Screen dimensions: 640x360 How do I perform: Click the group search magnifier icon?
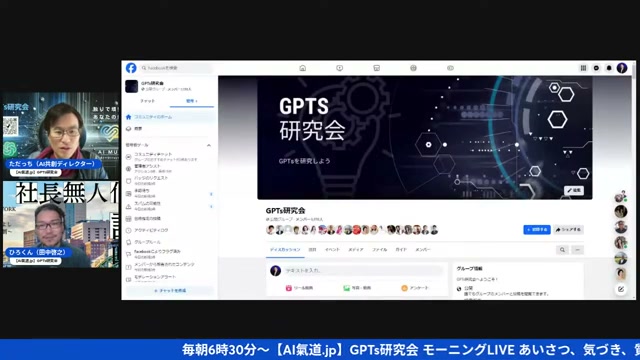click(x=562, y=250)
